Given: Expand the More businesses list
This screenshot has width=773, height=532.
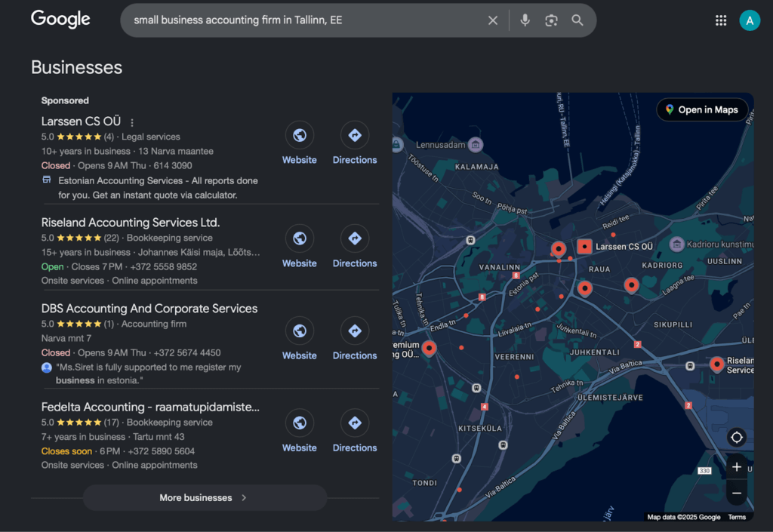Looking at the screenshot, I should coord(204,498).
